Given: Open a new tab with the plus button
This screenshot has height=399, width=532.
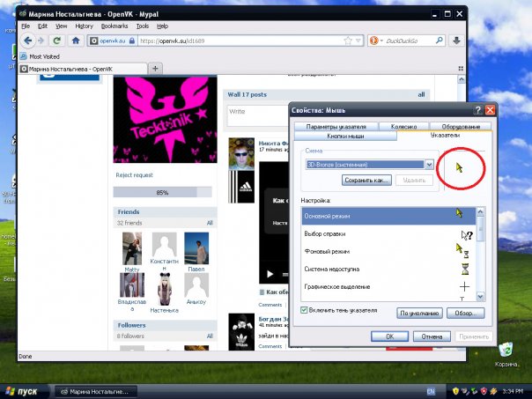Looking at the screenshot, I should click(x=155, y=69).
